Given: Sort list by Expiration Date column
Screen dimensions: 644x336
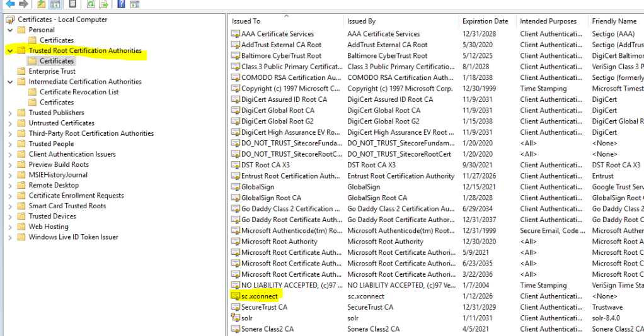Looking at the screenshot, I should click(x=485, y=21).
